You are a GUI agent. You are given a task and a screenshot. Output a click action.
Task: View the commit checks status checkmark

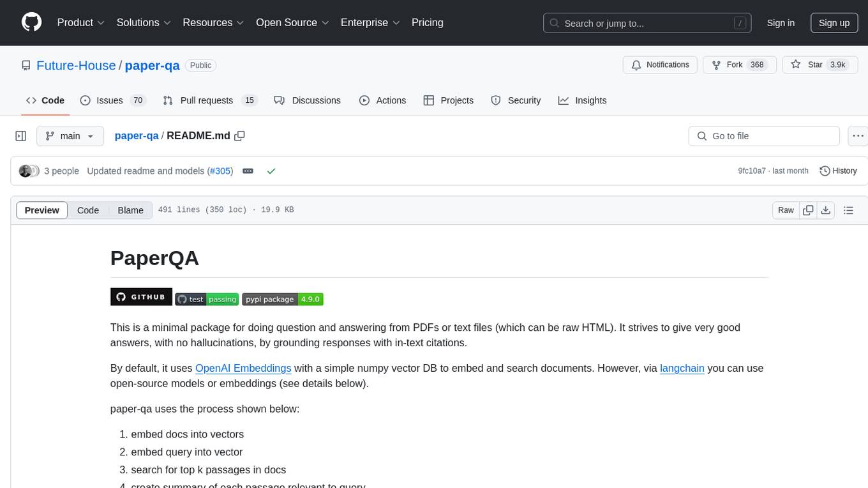point(271,171)
